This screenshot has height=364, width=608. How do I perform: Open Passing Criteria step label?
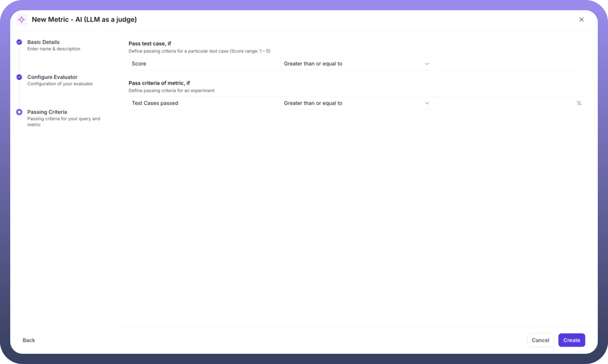click(x=47, y=112)
